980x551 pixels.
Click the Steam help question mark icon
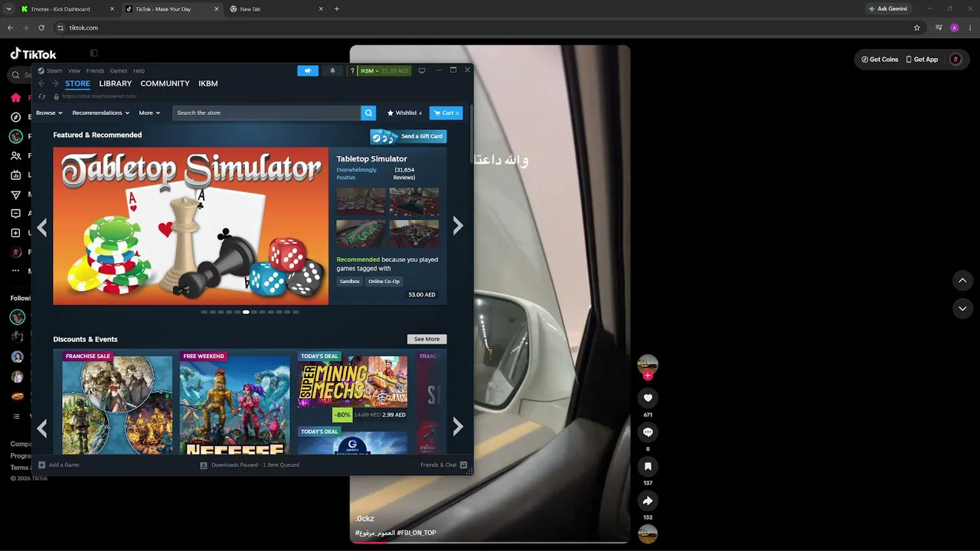(352, 71)
